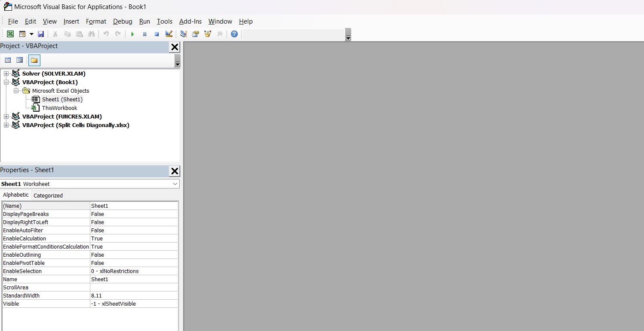Click the Paste clipboard icon
Viewport: 644px width, 331px height.
click(x=79, y=34)
